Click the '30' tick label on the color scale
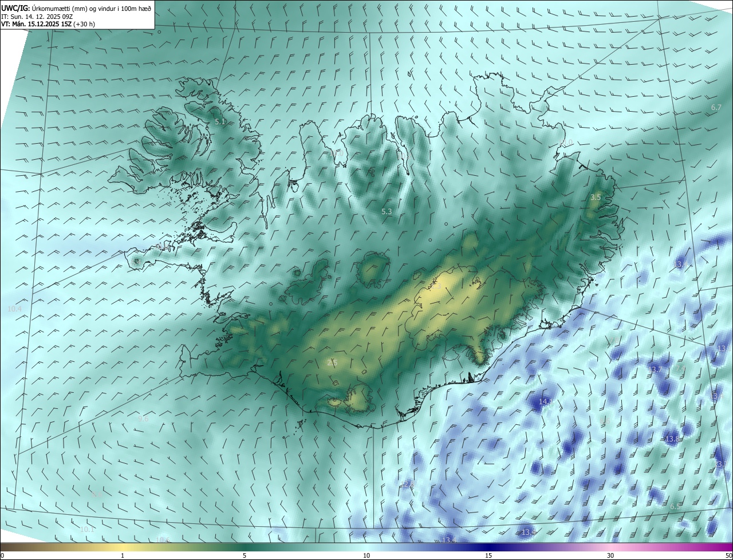The image size is (733, 560). tap(610, 555)
